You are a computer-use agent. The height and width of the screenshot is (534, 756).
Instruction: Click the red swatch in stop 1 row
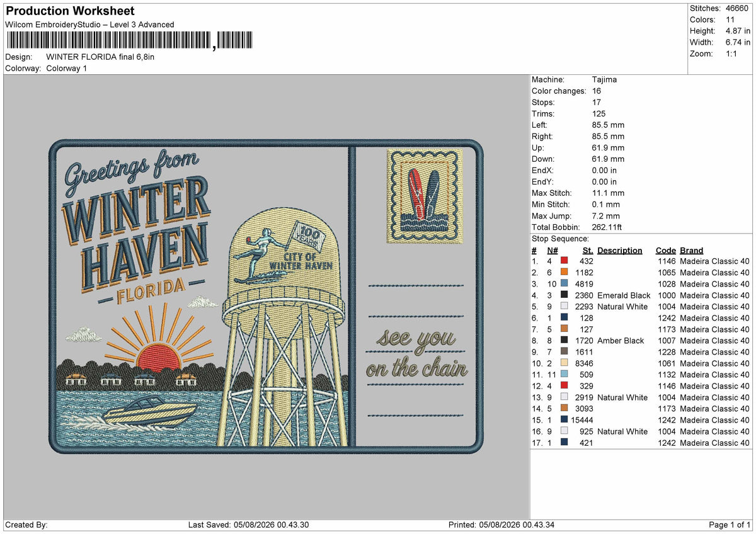[564, 261]
